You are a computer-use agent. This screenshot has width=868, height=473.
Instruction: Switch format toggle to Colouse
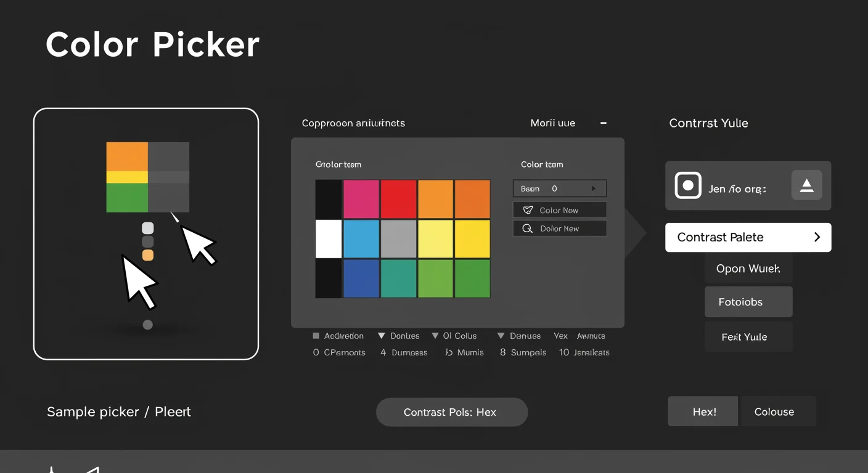pos(774,412)
